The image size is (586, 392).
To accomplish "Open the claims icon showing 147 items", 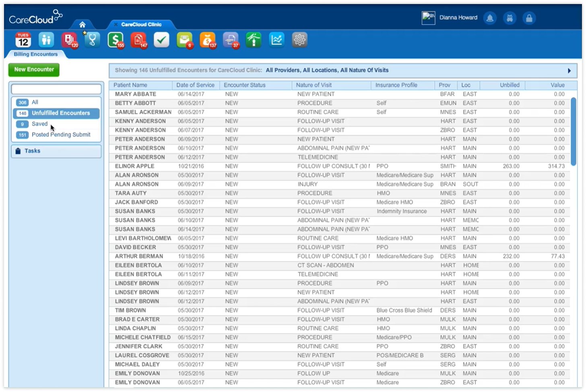I will tap(138, 40).
